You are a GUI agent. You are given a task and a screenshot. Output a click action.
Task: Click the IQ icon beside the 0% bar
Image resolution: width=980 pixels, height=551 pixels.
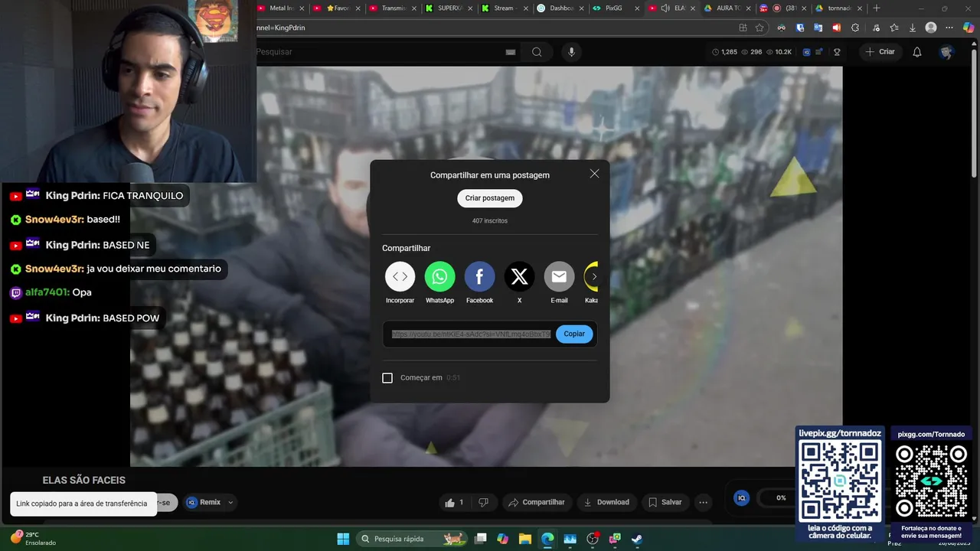click(741, 497)
